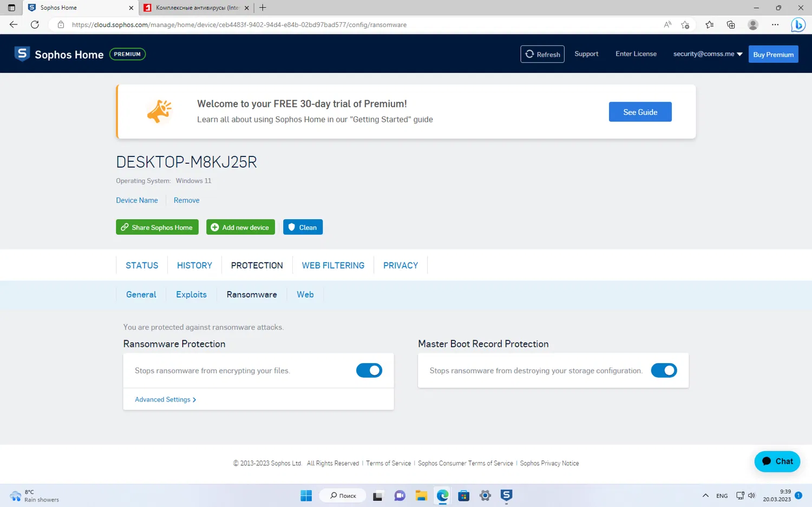The image size is (812, 507).
Task: Click the browser address bar URL
Action: click(239, 25)
